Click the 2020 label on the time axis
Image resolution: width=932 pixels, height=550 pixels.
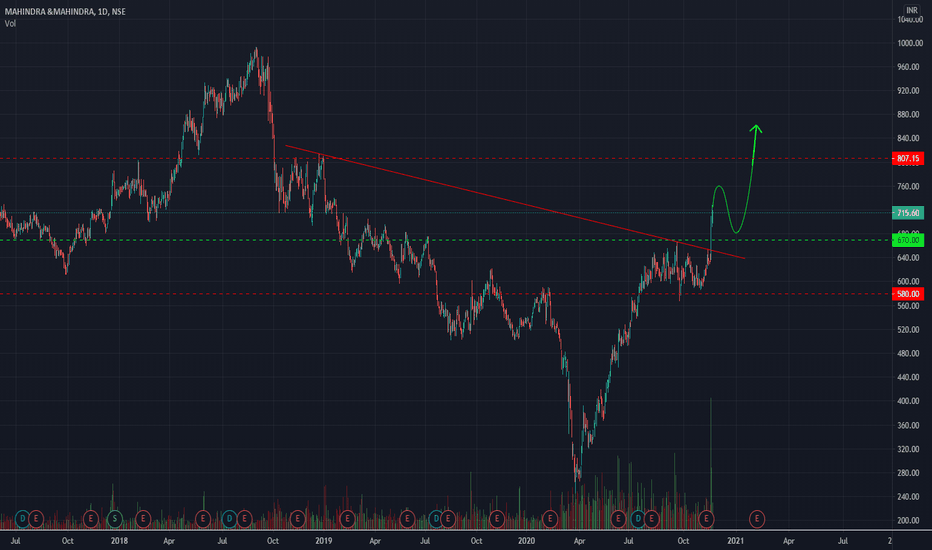pos(526,541)
